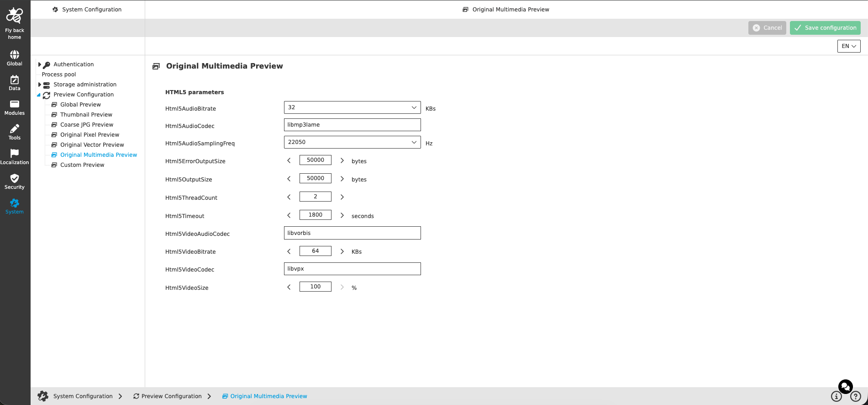Collapse the Preview Configuration tree node
868x405 pixels.
pyautogui.click(x=39, y=95)
